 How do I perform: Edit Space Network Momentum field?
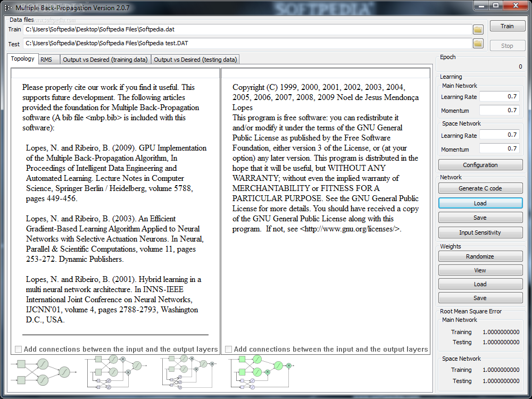click(500, 148)
